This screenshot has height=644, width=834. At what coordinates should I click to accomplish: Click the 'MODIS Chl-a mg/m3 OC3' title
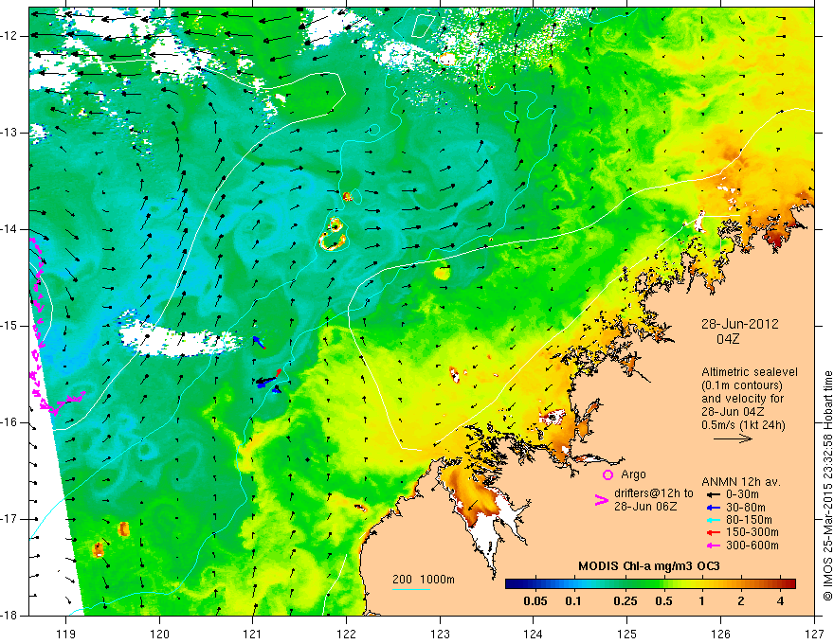click(649, 566)
